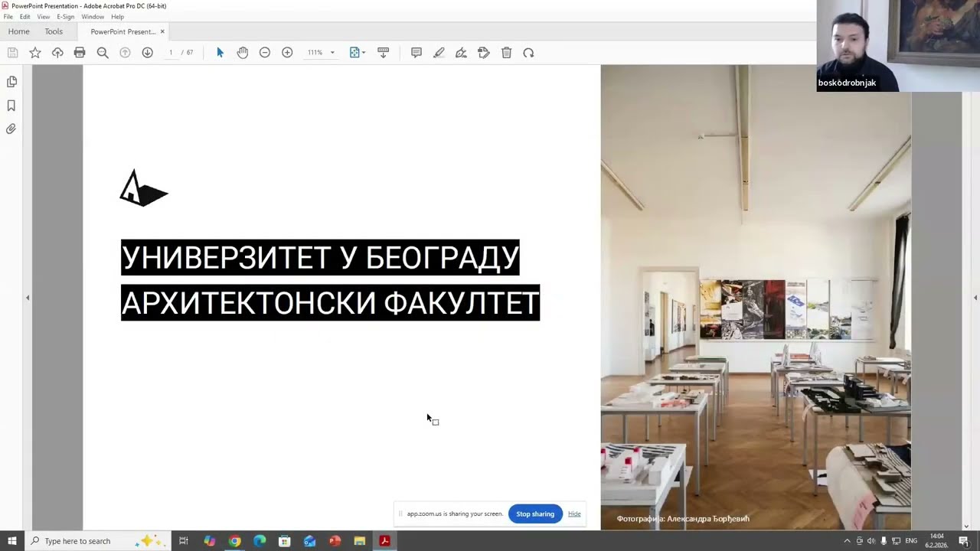The height and width of the screenshot is (551, 980).
Task: Click the boskodrobnjak webcam thumbnail
Action: [x=898, y=46]
